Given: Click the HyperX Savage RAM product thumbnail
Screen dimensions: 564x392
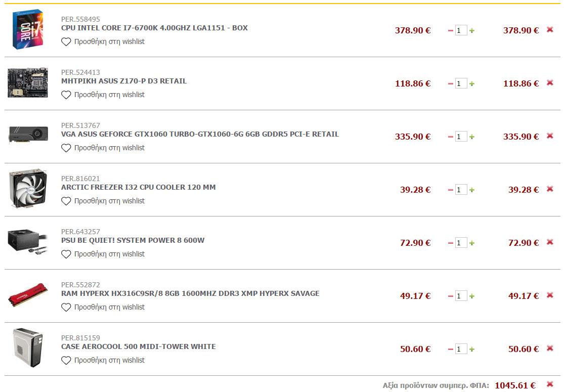Looking at the screenshot, I should coord(28,295).
